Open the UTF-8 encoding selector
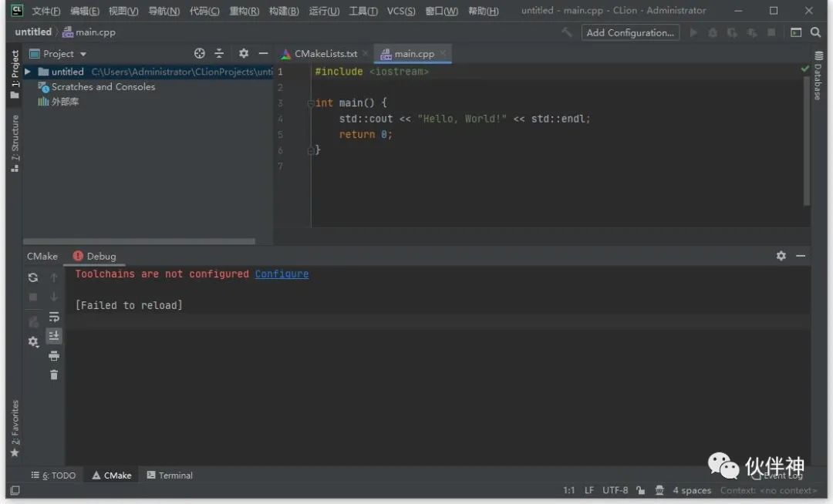The height and width of the screenshot is (504, 833). [615, 490]
